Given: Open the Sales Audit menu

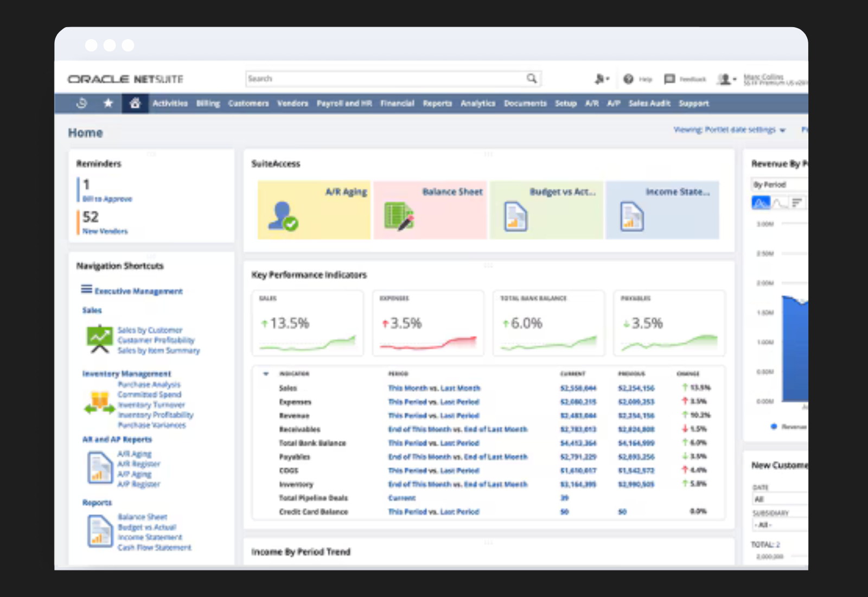Looking at the screenshot, I should click(x=649, y=103).
